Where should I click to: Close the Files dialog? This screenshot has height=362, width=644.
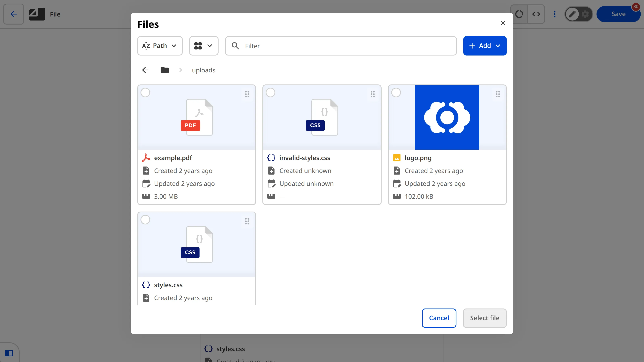point(503,23)
